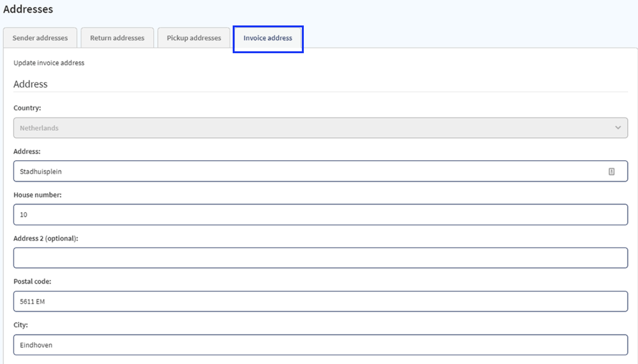Click the 'Address' section heading

pos(30,84)
